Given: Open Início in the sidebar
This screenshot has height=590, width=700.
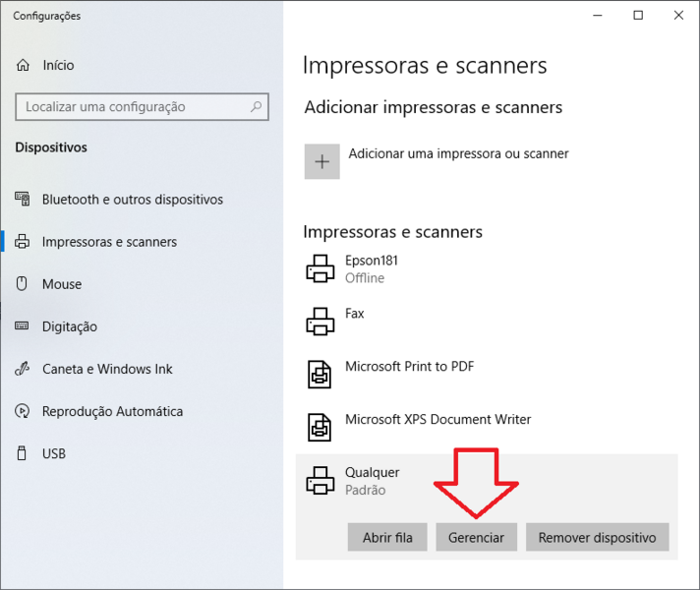Looking at the screenshot, I should click(x=58, y=65).
